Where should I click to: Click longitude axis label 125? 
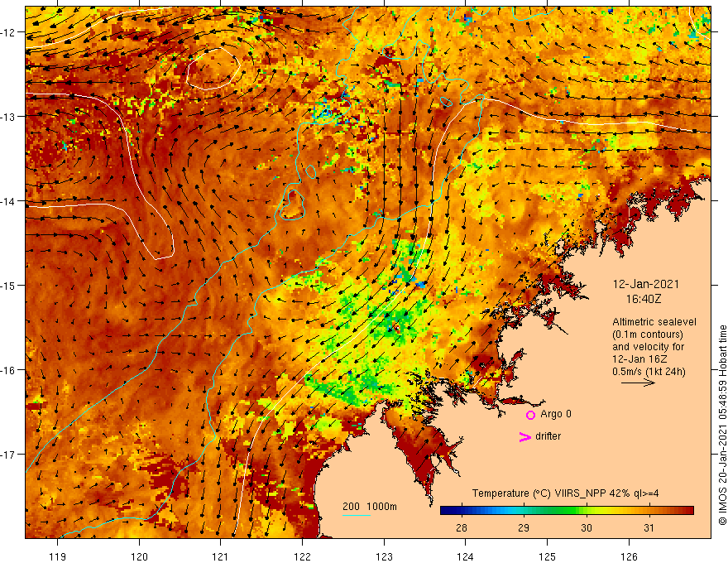coord(548,556)
